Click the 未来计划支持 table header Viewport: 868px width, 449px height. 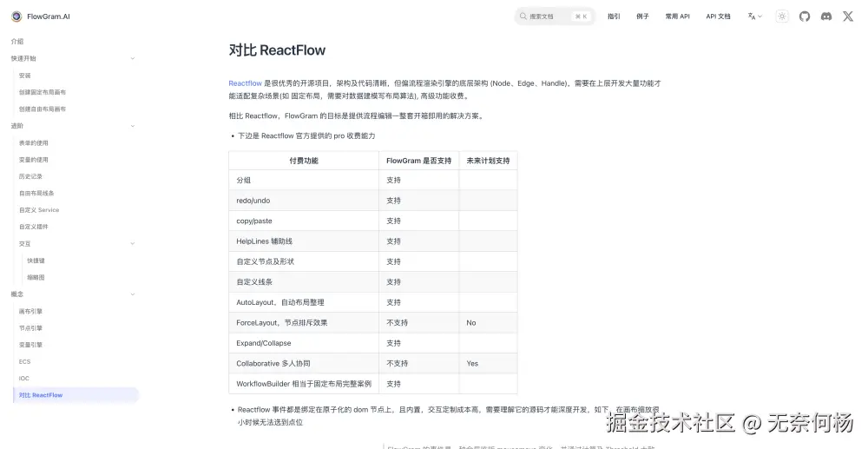click(x=488, y=161)
